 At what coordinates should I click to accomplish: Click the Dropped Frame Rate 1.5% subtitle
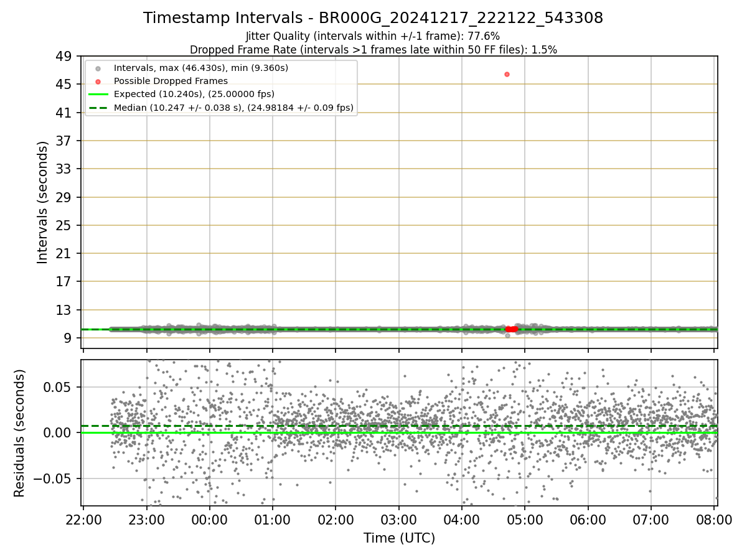(x=373, y=49)
